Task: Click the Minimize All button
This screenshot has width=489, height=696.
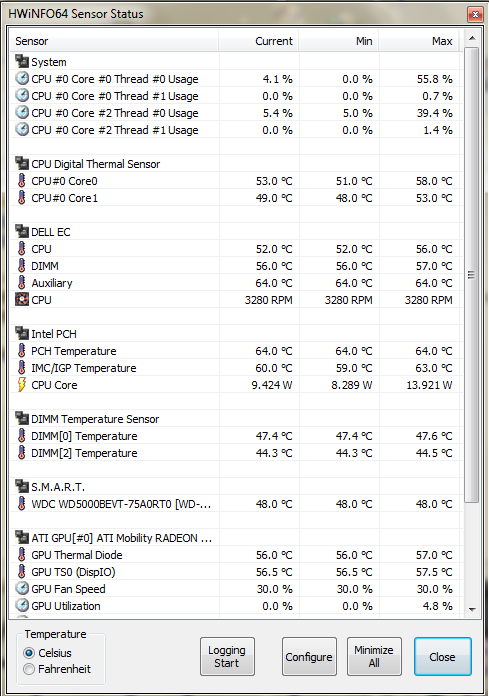Action: click(374, 656)
